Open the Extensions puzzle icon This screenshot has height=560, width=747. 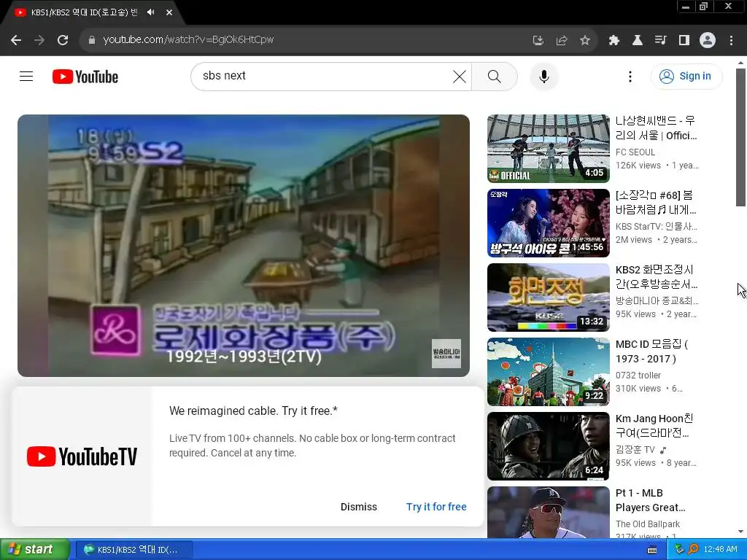614,40
